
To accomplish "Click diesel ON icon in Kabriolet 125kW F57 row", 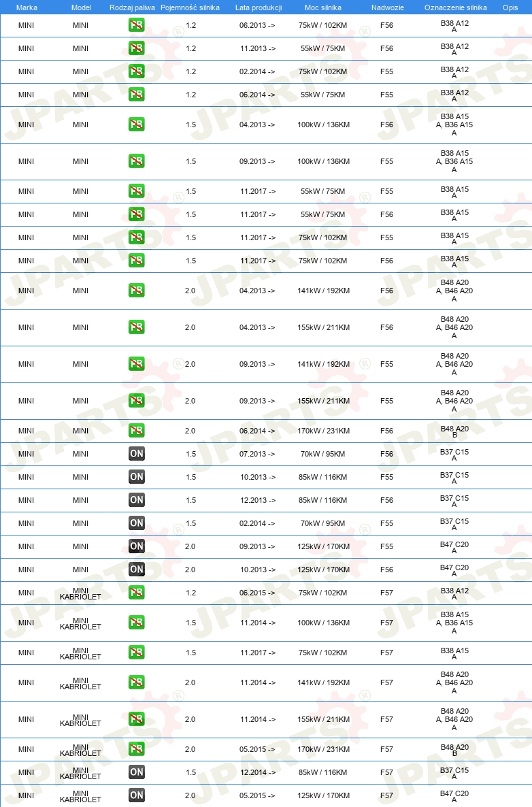I will 136,795.
